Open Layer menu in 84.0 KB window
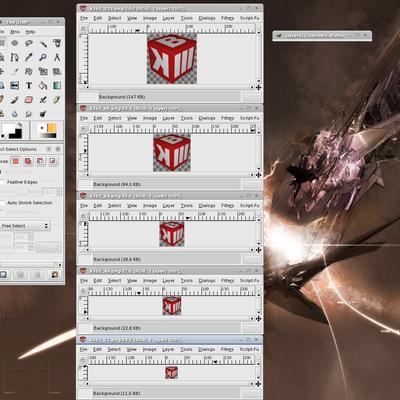Viewport: 400px width, 400px height. coord(168,118)
